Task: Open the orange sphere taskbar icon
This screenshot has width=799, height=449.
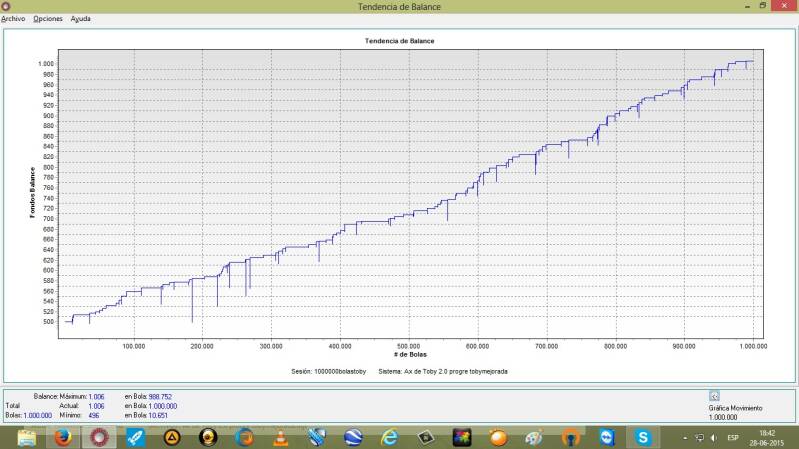Action: [x=498, y=437]
